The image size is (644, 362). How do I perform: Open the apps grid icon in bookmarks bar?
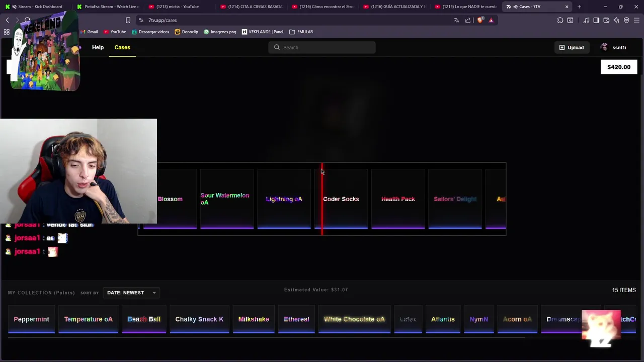click(7, 32)
